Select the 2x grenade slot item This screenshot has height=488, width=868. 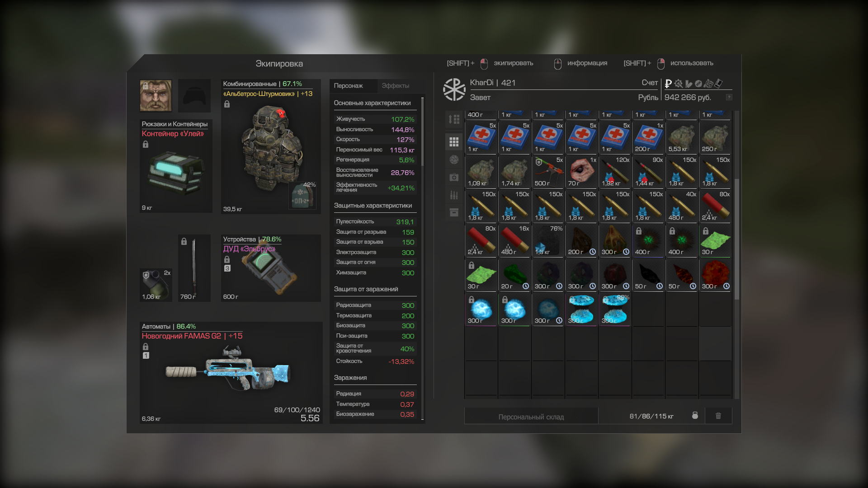click(x=156, y=285)
